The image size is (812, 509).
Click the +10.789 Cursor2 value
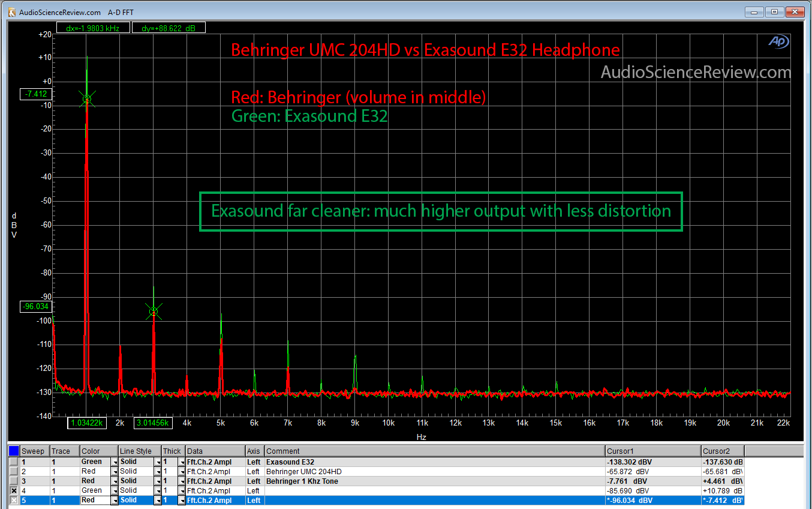pos(723,490)
